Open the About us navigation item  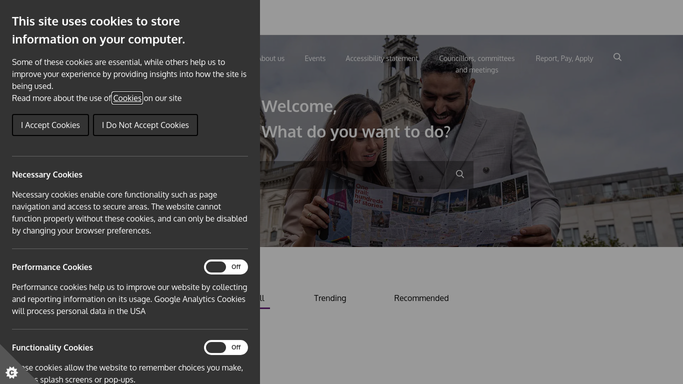[x=272, y=58]
